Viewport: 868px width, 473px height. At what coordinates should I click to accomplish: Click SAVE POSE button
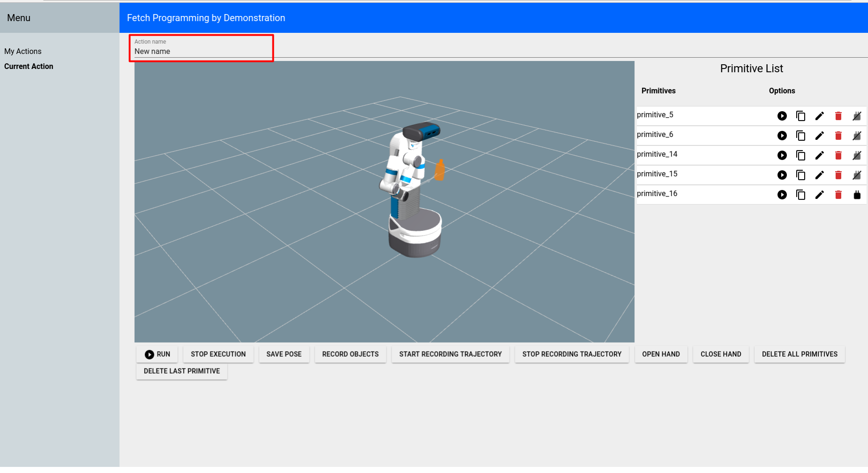284,354
